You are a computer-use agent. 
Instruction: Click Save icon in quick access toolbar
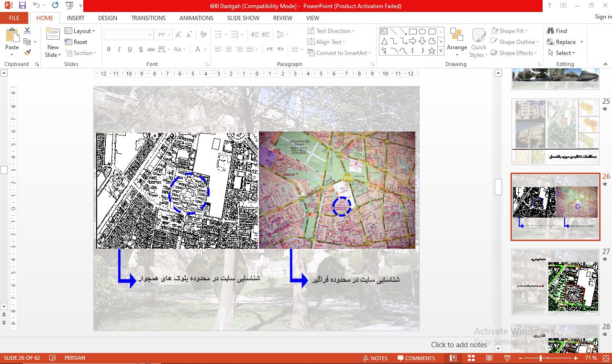(22, 6)
